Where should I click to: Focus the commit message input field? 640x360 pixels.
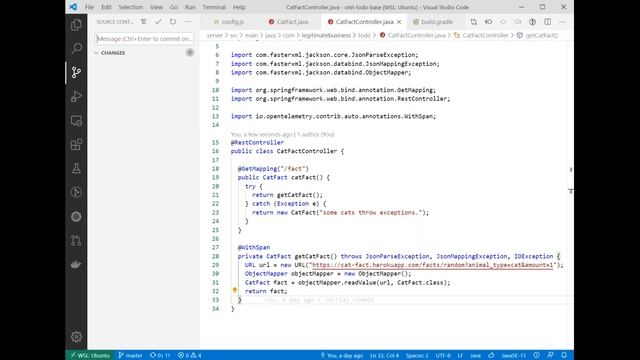tap(144, 38)
